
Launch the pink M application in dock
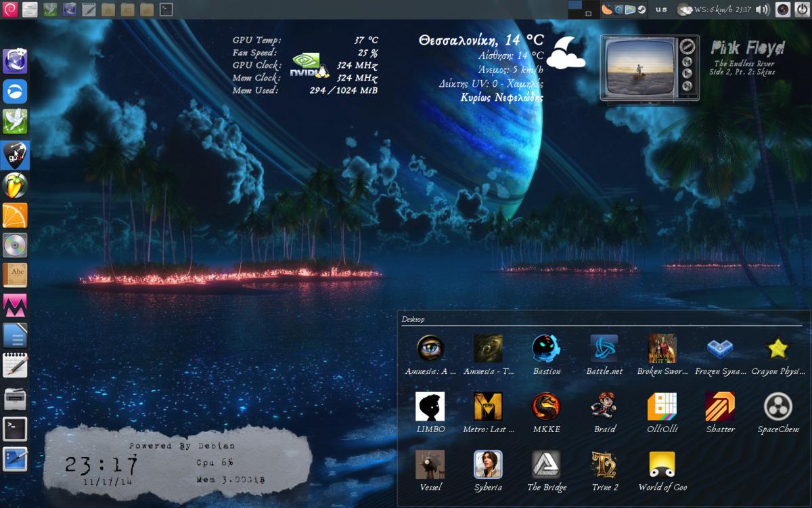tap(15, 305)
